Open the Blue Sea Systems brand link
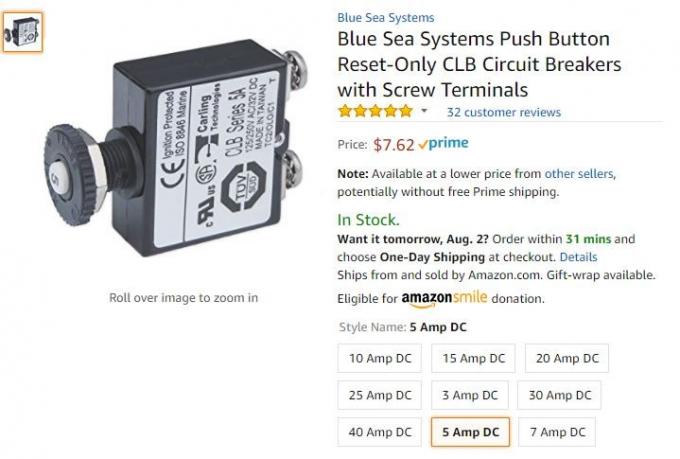680x459 pixels. click(x=385, y=17)
